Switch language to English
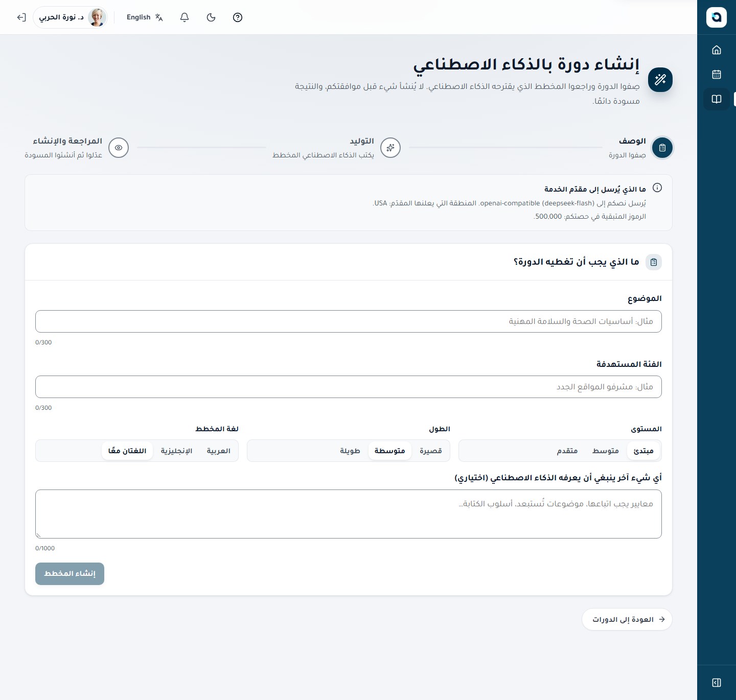736x700 pixels. 145,17
